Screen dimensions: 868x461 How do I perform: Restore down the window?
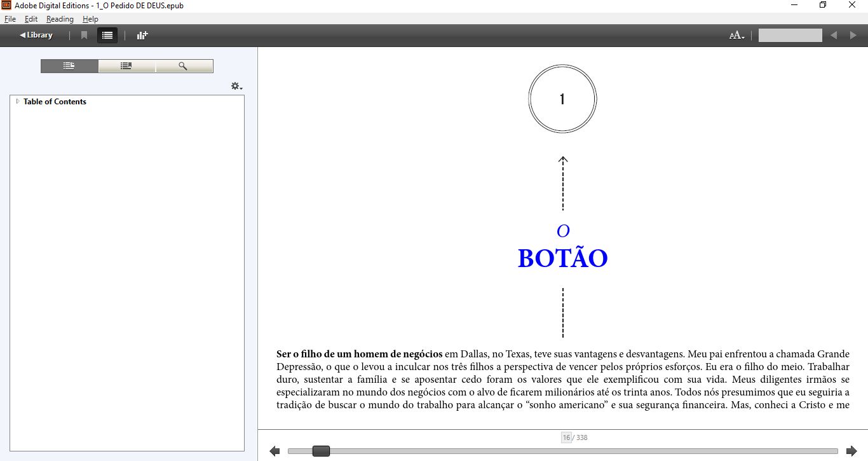point(823,5)
